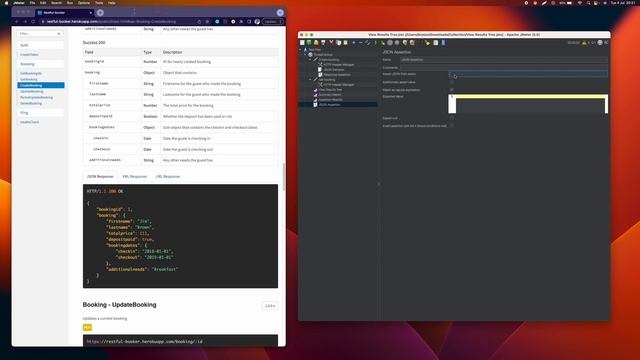
Task: Click the Expand All plus icon in JMeter
Action: 354,42
